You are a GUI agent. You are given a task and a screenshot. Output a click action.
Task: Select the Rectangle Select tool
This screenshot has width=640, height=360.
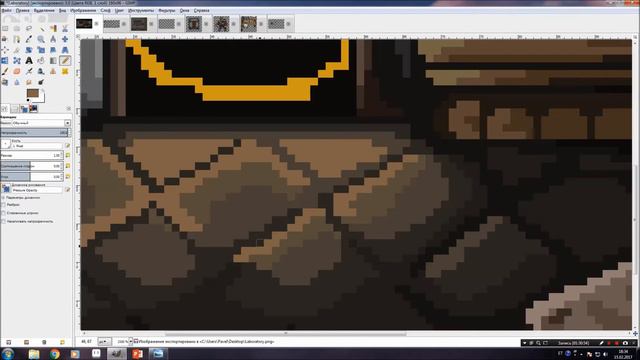tap(5, 29)
